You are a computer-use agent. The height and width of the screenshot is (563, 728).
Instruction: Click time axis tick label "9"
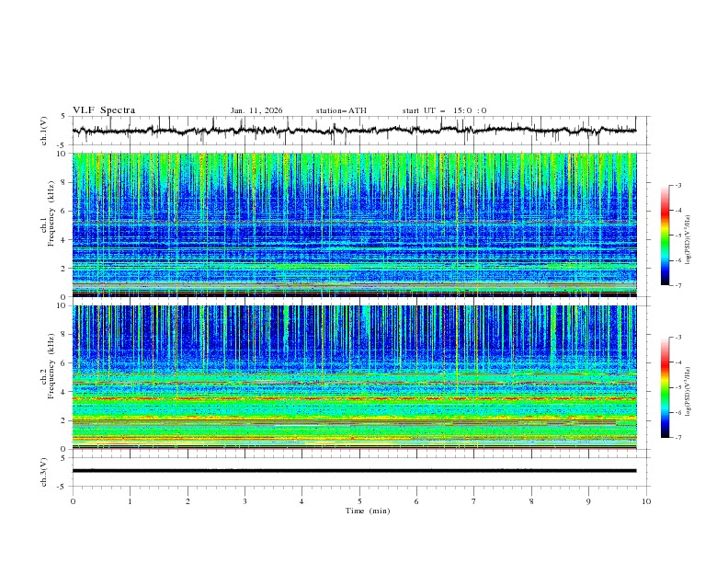pos(588,501)
